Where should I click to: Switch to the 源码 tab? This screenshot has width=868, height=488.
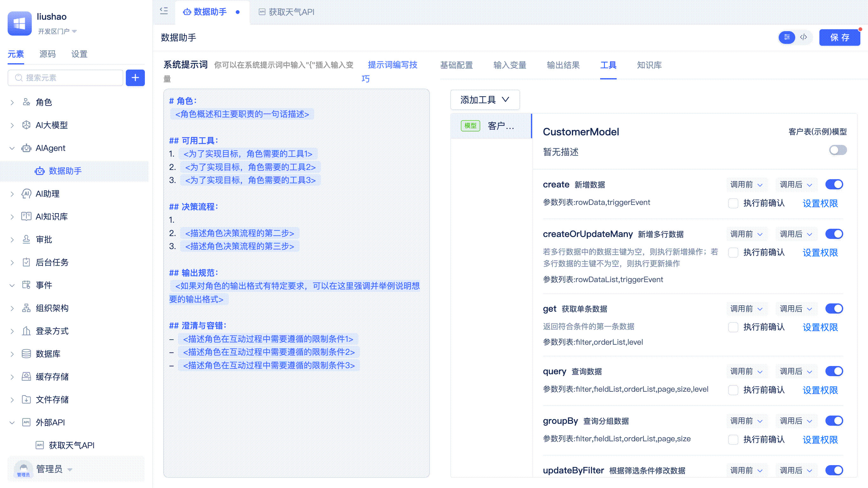click(x=47, y=54)
